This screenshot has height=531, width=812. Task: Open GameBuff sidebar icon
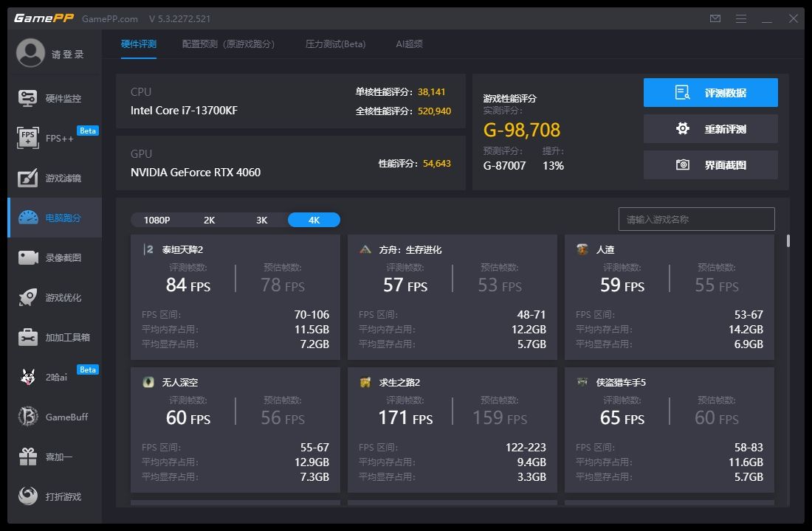(28, 416)
